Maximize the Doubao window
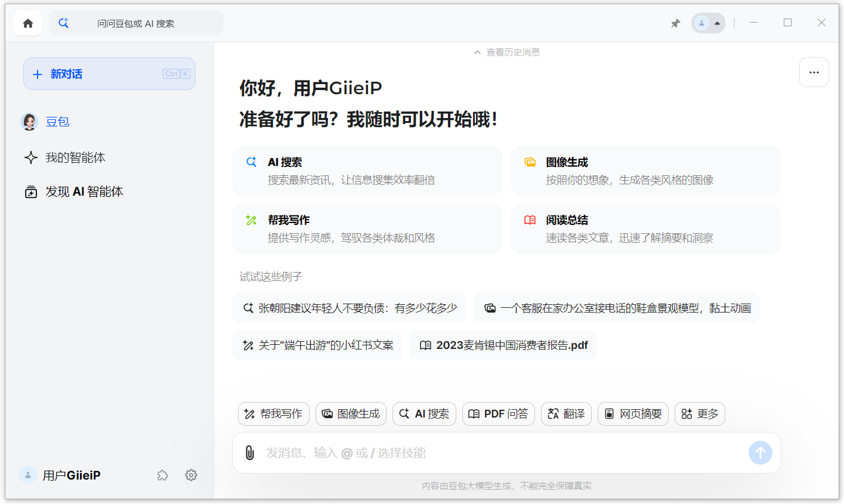 [x=787, y=23]
